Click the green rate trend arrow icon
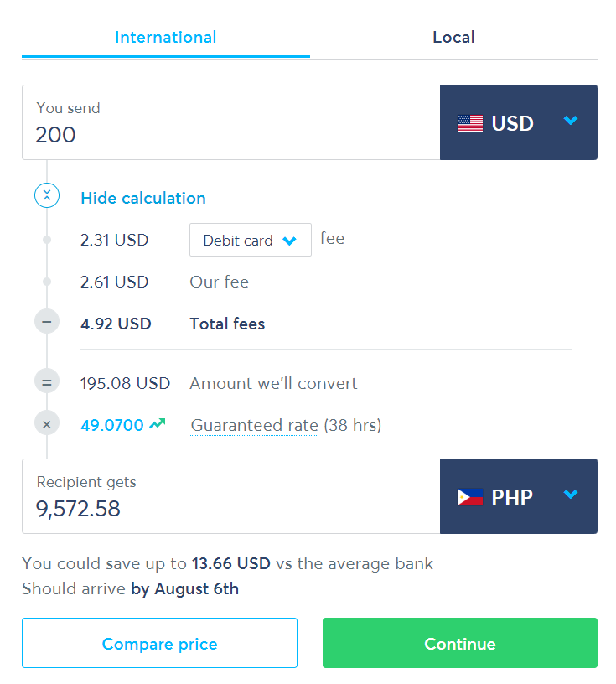Screen dimensions: 616x684 tap(158, 423)
